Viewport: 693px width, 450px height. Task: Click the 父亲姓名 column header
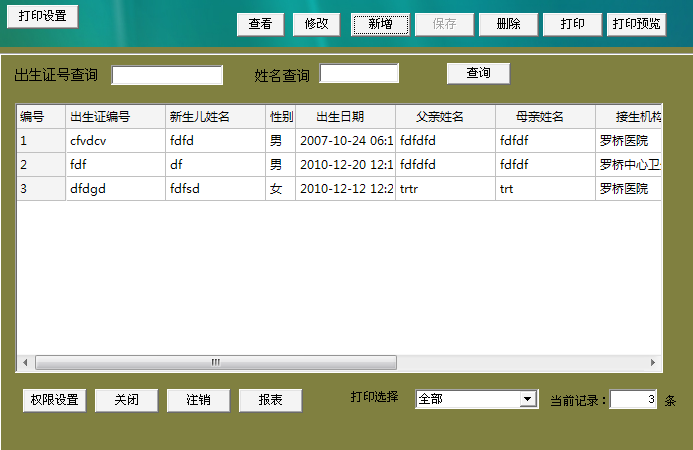[445, 117]
